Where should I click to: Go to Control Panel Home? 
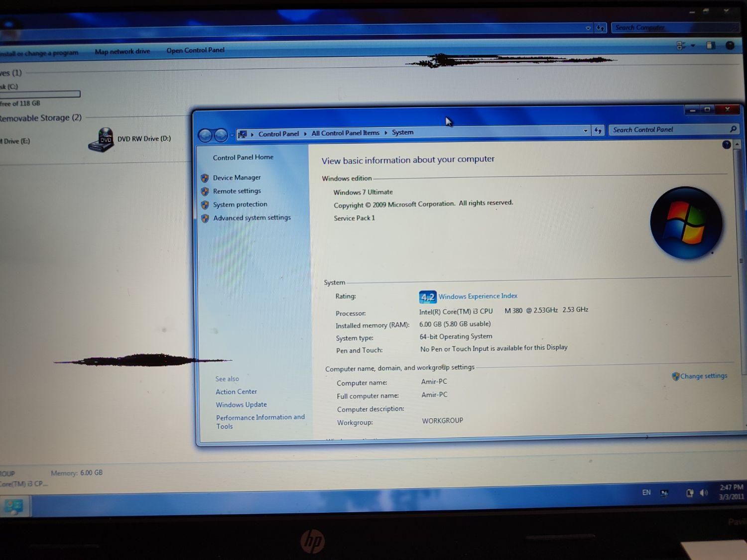[243, 157]
